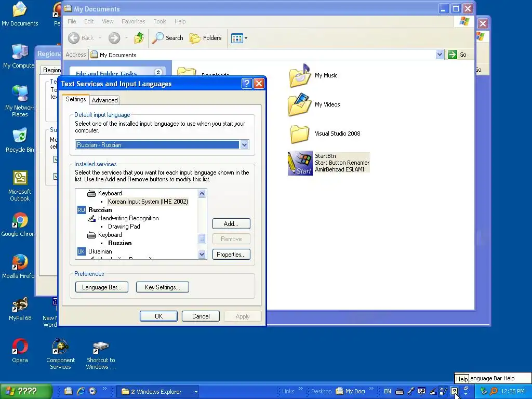532x399 pixels.
Task: Click the EN language indicator on language bar
Action: coord(387,391)
